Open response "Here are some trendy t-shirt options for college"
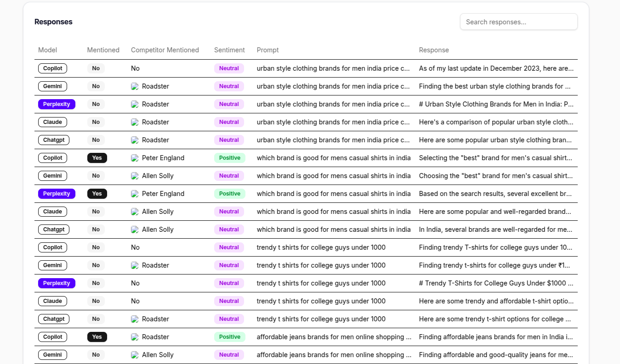 pyautogui.click(x=495, y=319)
